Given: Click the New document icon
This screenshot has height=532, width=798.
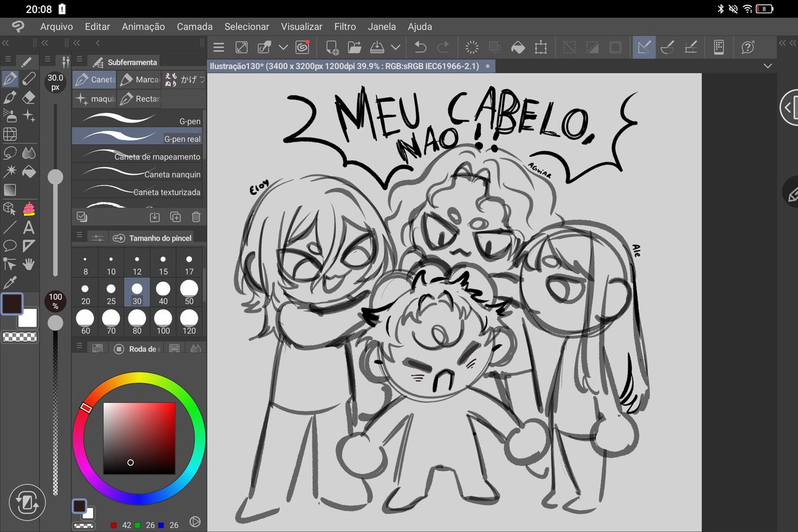Looking at the screenshot, I should 332,47.
